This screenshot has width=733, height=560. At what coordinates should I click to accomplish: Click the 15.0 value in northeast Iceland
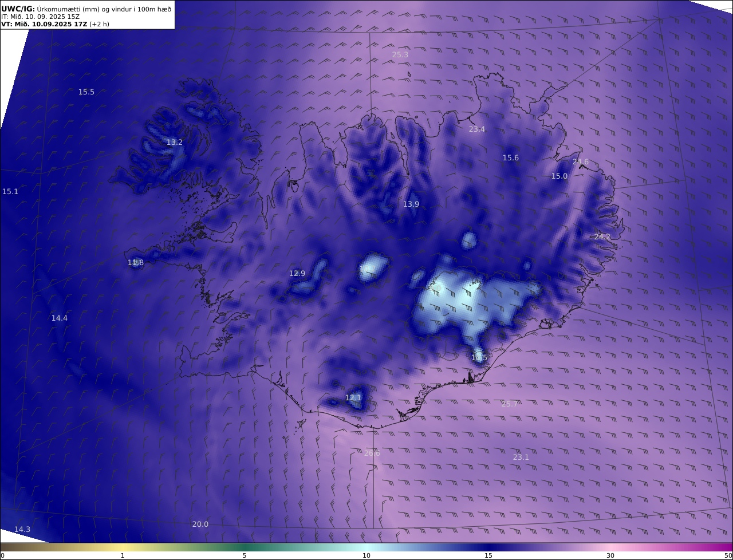pos(559,176)
